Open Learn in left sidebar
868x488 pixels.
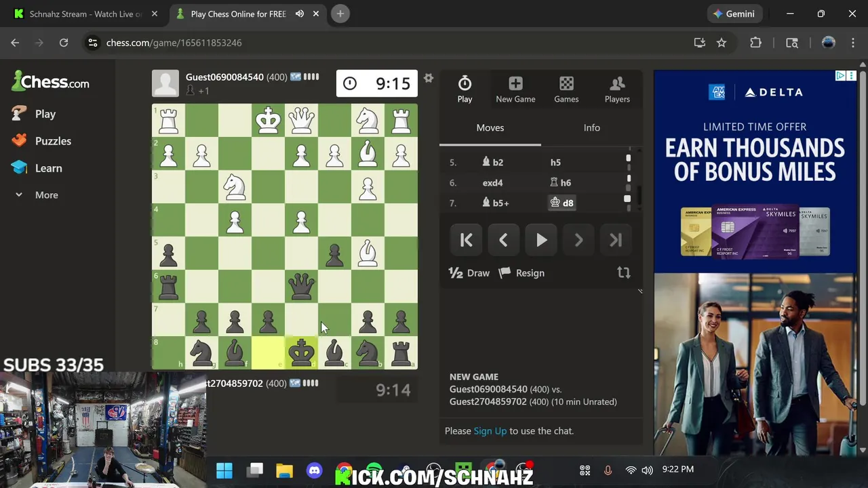pos(37,168)
